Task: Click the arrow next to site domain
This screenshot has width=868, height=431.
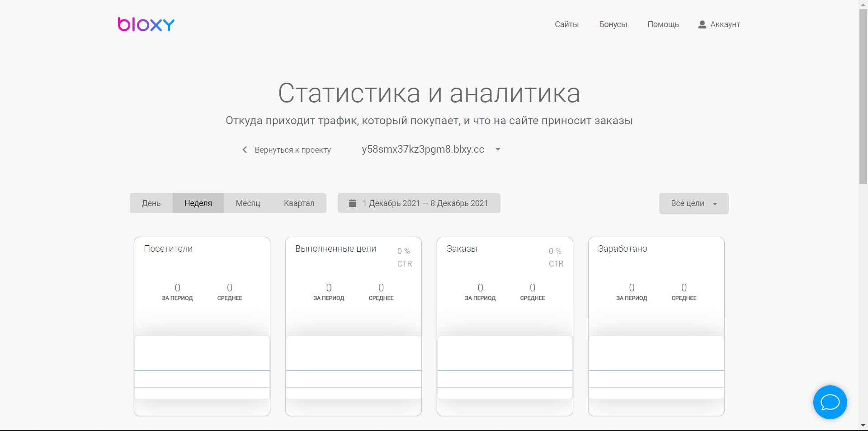Action: click(x=498, y=150)
